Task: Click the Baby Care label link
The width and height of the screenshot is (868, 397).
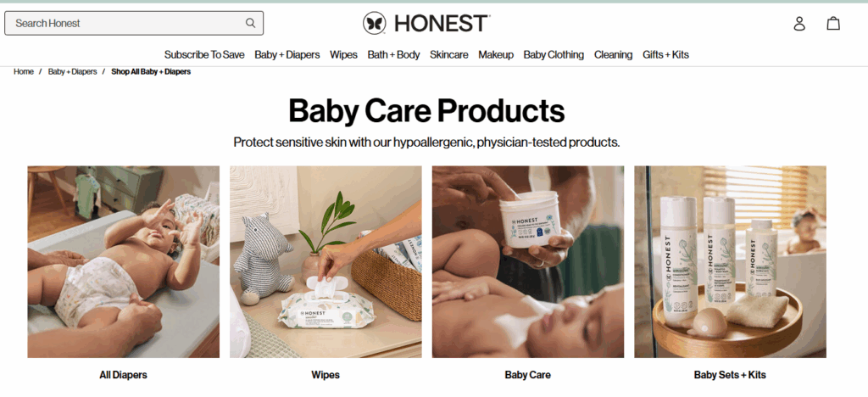Action: (527, 375)
